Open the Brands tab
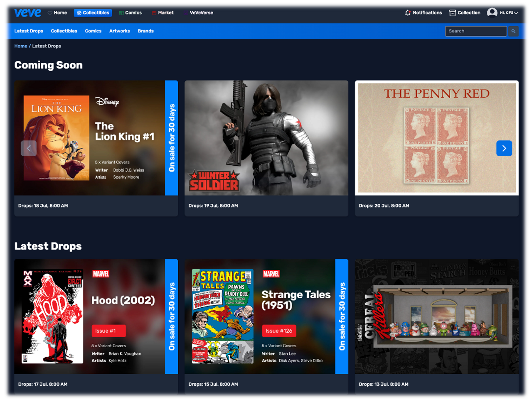 pyautogui.click(x=146, y=31)
